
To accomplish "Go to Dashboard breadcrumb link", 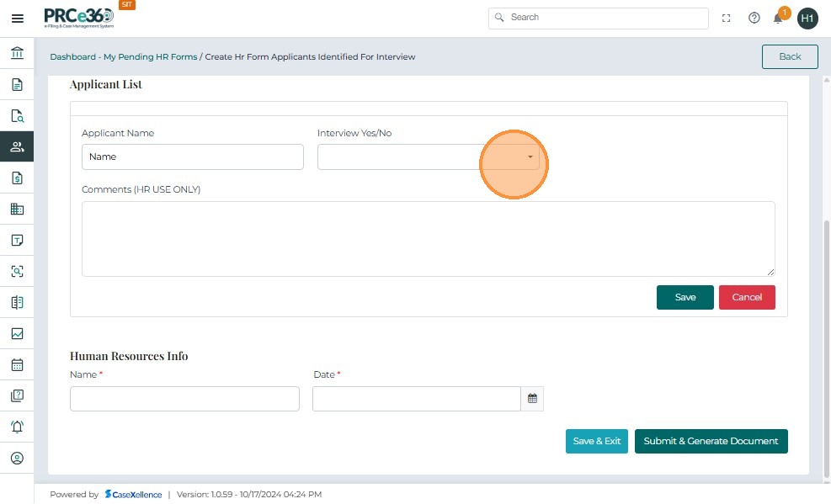I will pos(72,56).
